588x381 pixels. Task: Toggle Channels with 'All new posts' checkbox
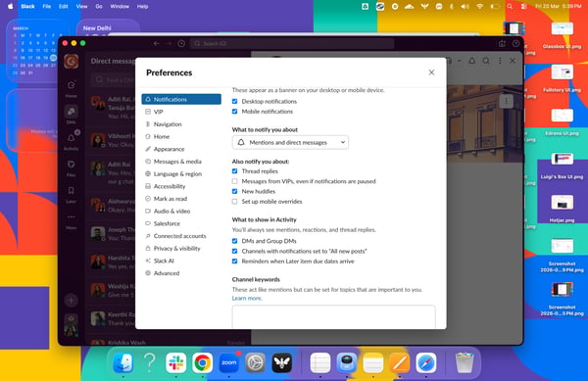click(235, 251)
